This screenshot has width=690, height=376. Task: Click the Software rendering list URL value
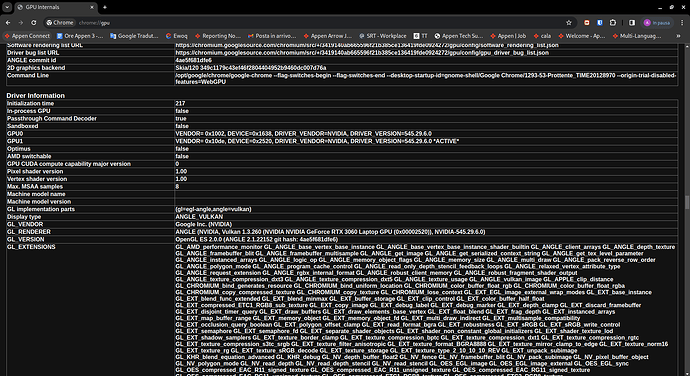point(367,45)
